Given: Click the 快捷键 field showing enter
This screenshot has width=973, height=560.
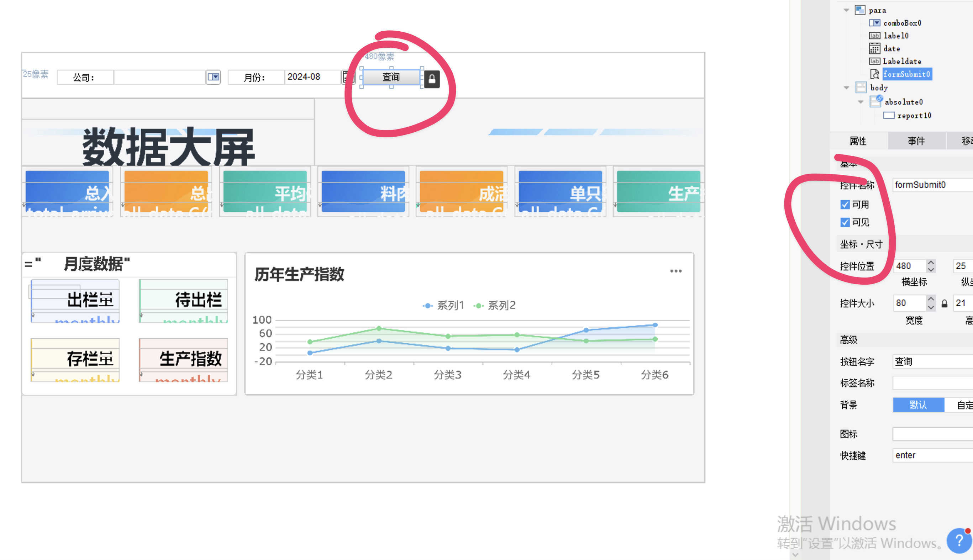Looking at the screenshot, I should 932,455.
